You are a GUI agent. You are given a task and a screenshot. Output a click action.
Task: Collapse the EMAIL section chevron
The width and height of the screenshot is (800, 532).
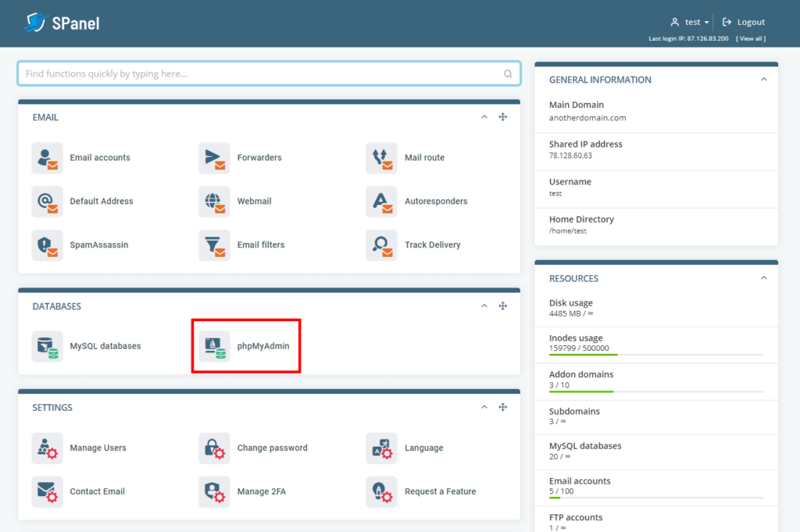(484, 117)
